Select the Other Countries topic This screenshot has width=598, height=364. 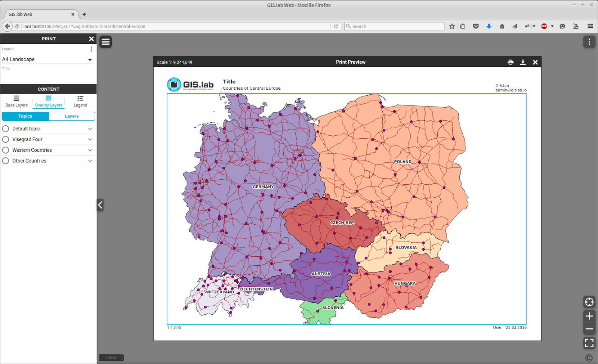6,161
